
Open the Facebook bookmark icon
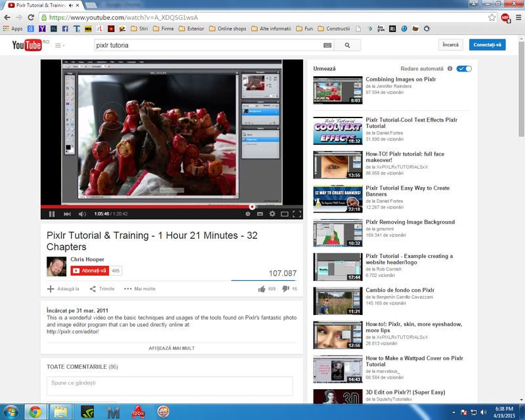pyautogui.click(x=65, y=29)
